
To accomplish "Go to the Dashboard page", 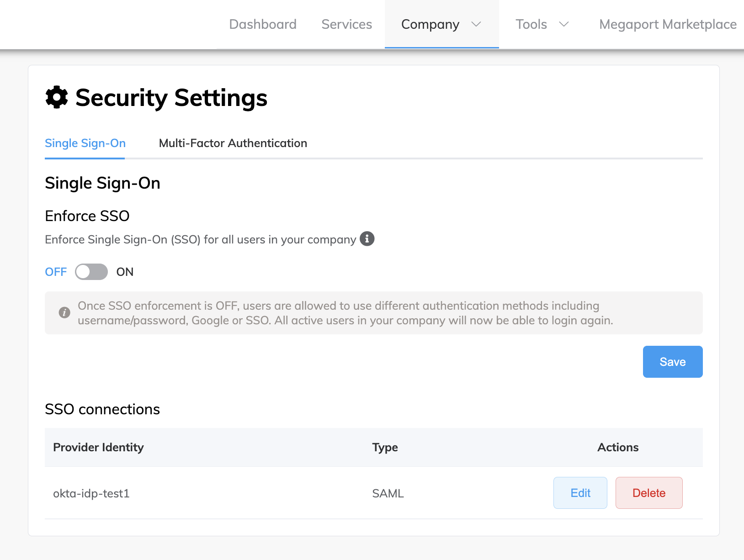I will (263, 24).
